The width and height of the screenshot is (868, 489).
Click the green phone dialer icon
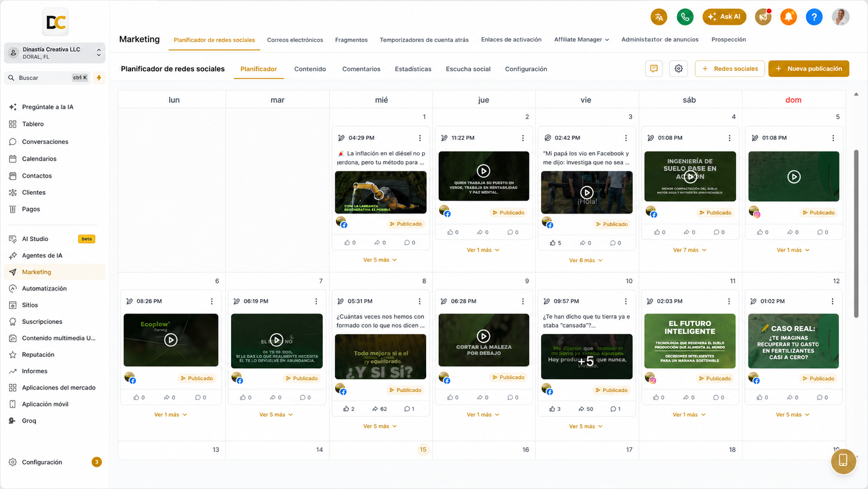(685, 17)
